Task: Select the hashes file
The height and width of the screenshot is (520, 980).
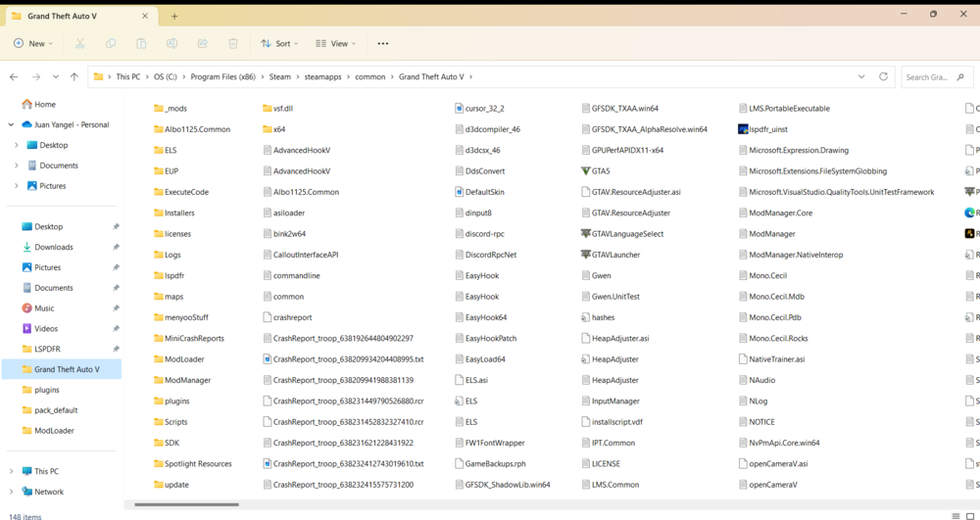Action: pyautogui.click(x=598, y=317)
